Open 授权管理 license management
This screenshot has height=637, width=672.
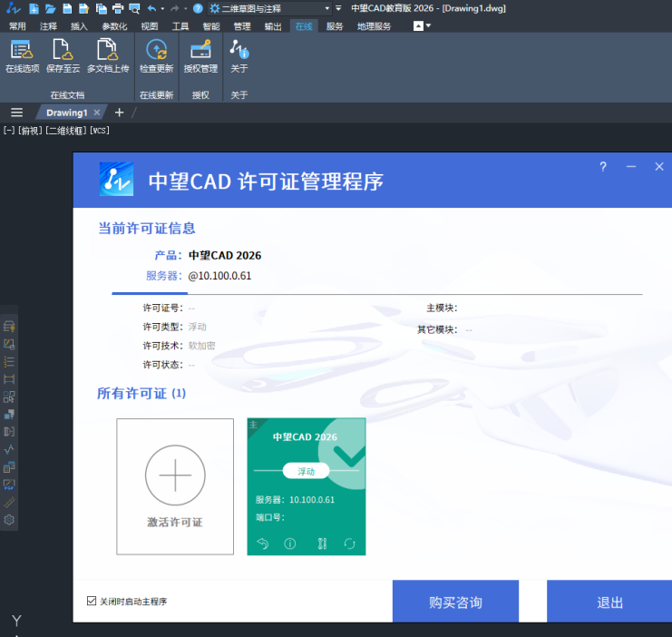(x=200, y=56)
